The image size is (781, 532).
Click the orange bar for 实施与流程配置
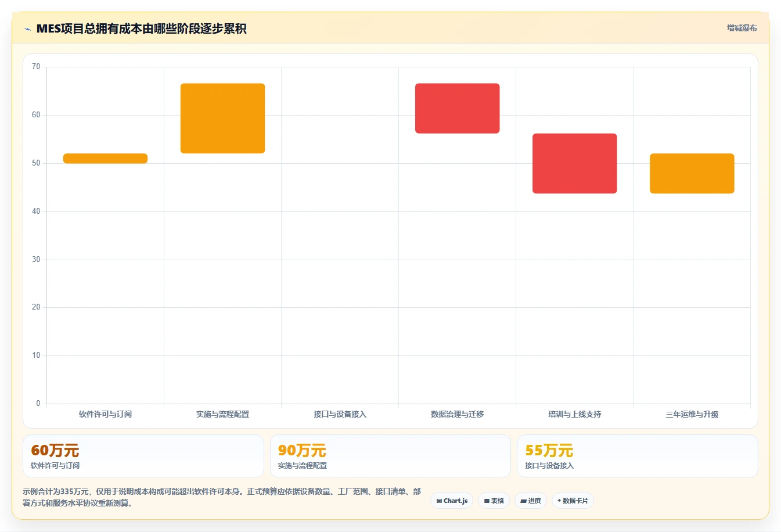pyautogui.click(x=222, y=118)
